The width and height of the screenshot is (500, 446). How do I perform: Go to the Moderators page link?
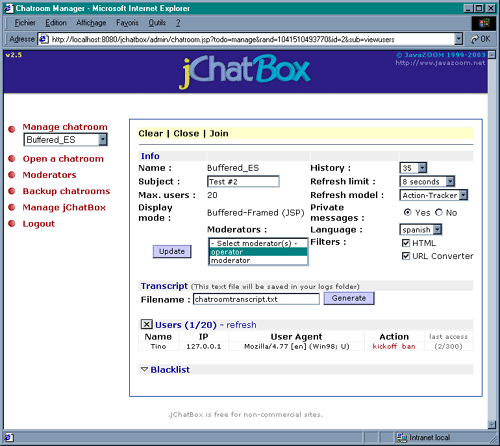(49, 175)
